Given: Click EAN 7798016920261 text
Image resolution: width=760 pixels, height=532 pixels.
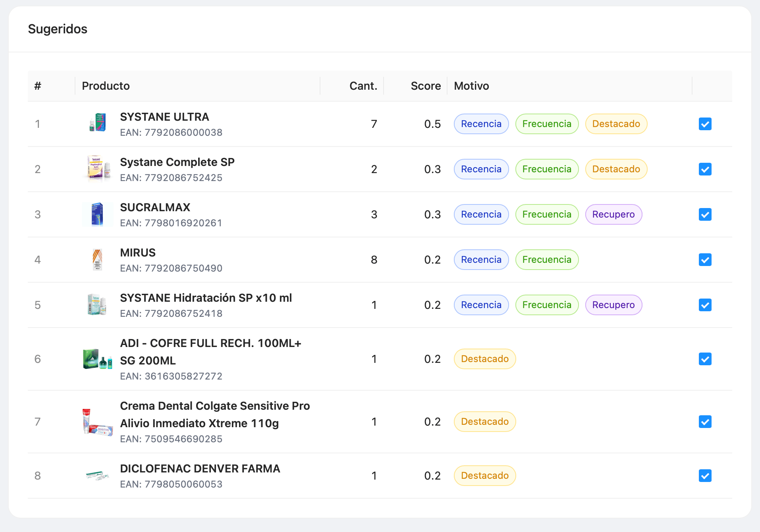Looking at the screenshot, I should (171, 223).
